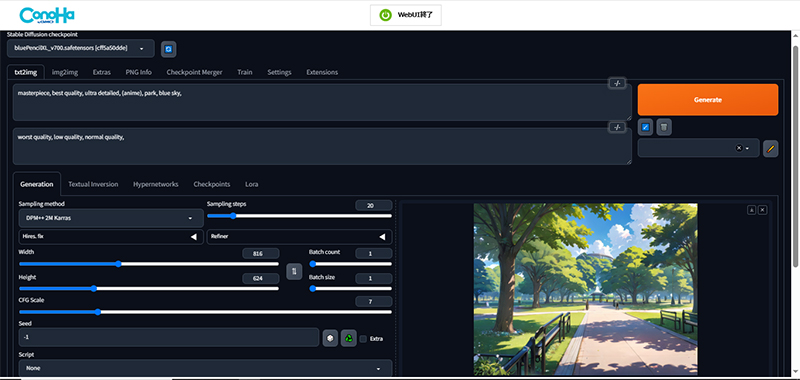
Task: Open the Train tab
Action: (x=244, y=72)
